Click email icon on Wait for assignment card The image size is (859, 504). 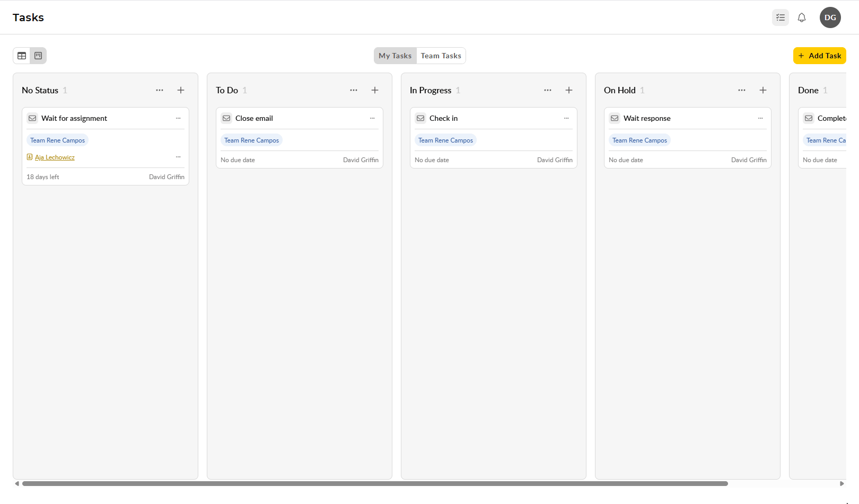(x=32, y=118)
